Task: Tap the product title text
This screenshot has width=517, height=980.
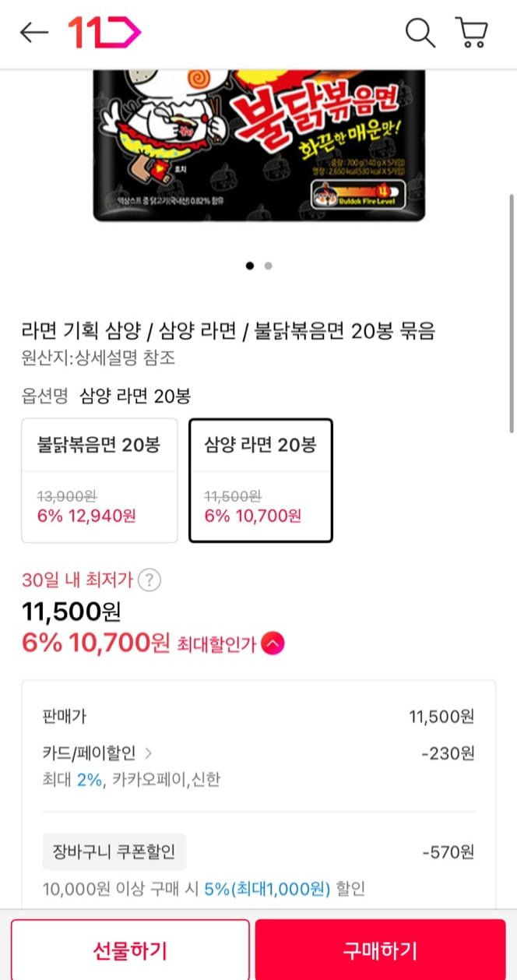Action: 228,331
